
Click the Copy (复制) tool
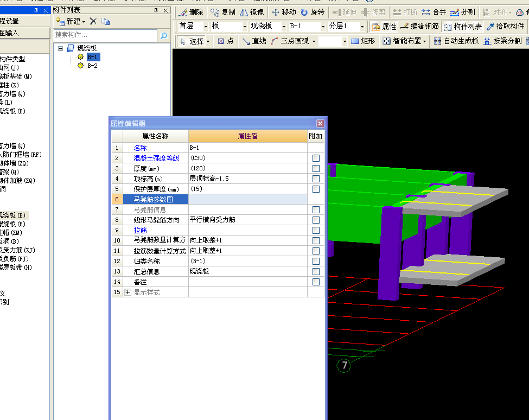[x=222, y=12]
